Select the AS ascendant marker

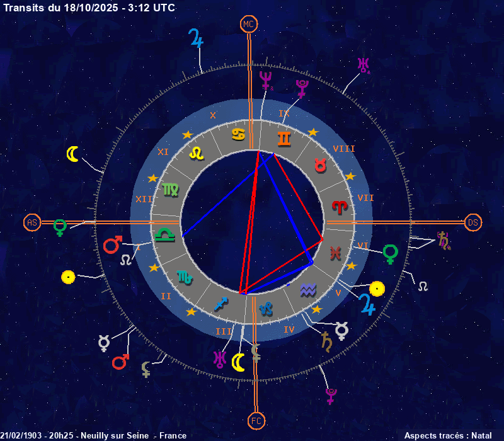[x=32, y=222]
